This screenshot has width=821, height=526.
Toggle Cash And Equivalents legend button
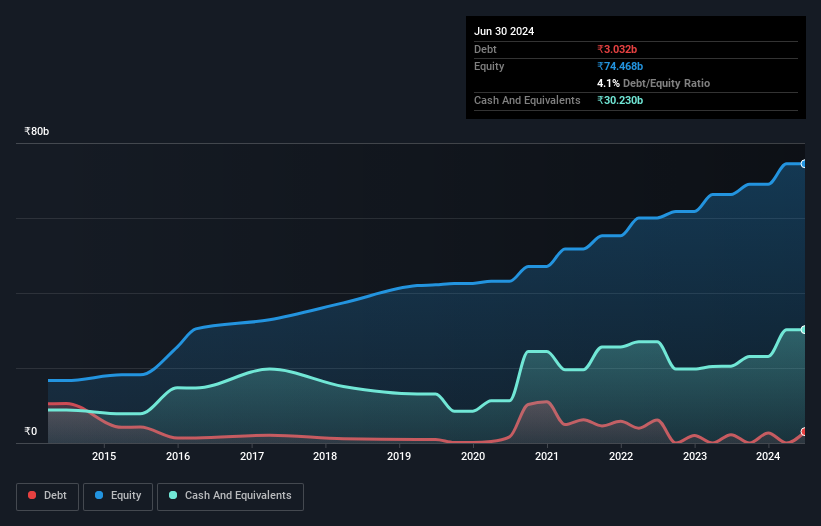[x=230, y=496]
